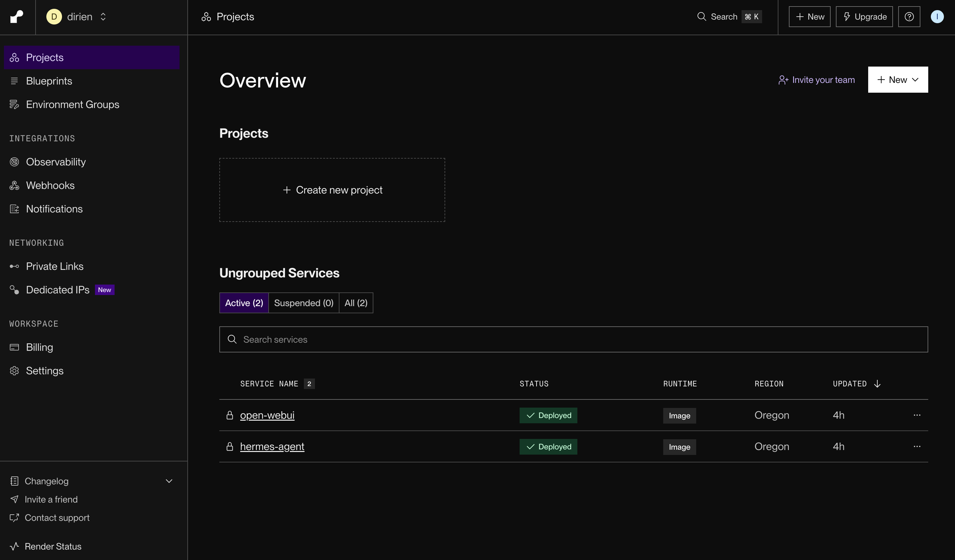Click the search magnifier icon in header
955x560 pixels.
pos(701,17)
